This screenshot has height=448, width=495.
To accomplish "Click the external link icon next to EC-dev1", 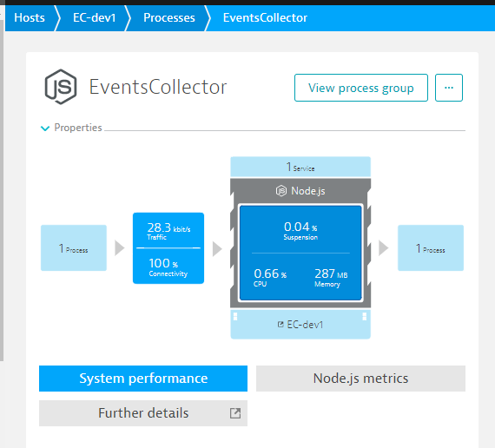I will click(x=280, y=325).
